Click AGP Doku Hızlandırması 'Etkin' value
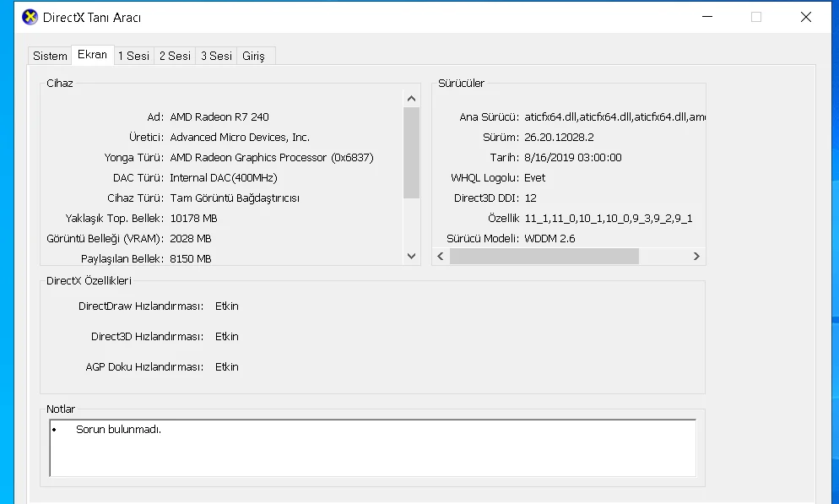Image resolution: width=839 pixels, height=504 pixels. (227, 367)
